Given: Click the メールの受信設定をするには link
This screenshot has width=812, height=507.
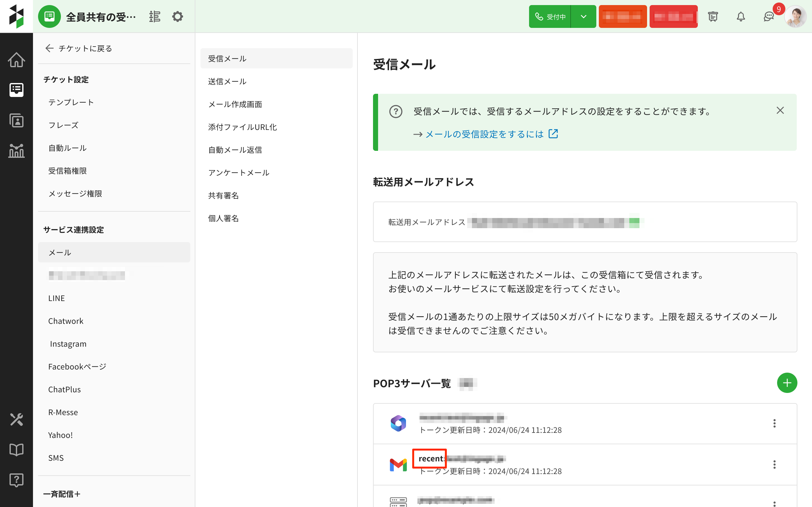Looking at the screenshot, I should (485, 134).
